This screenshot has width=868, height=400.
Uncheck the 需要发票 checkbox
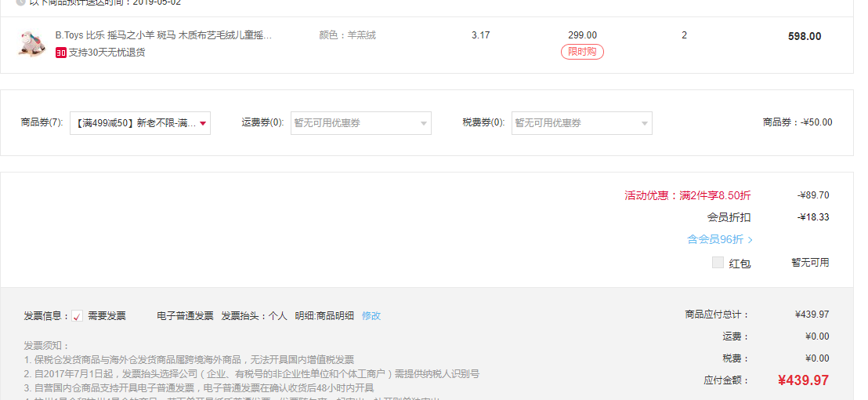click(77, 316)
